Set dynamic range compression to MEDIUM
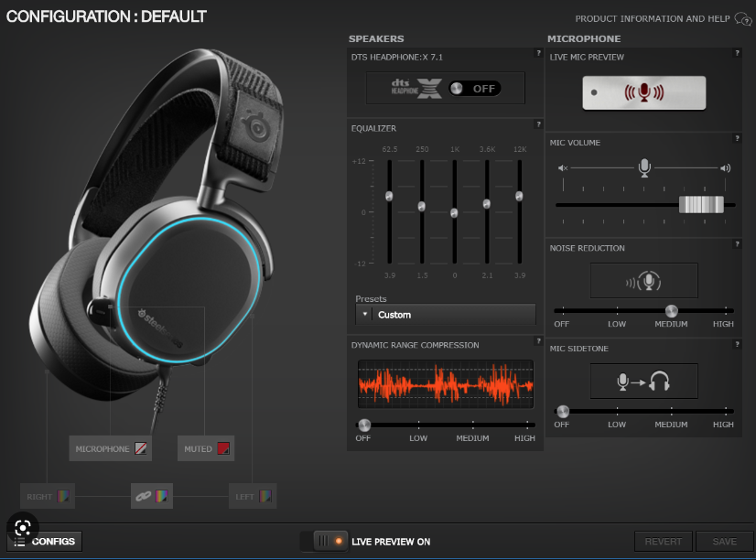This screenshot has width=756, height=560. coord(472,438)
